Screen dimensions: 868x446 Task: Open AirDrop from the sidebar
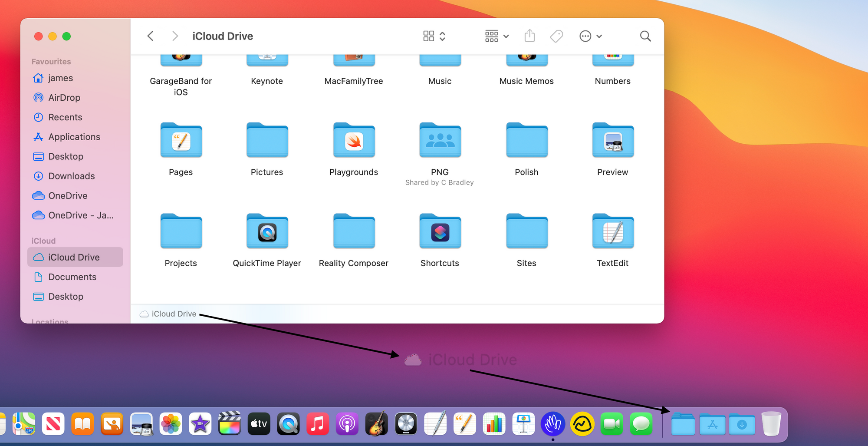pyautogui.click(x=64, y=97)
